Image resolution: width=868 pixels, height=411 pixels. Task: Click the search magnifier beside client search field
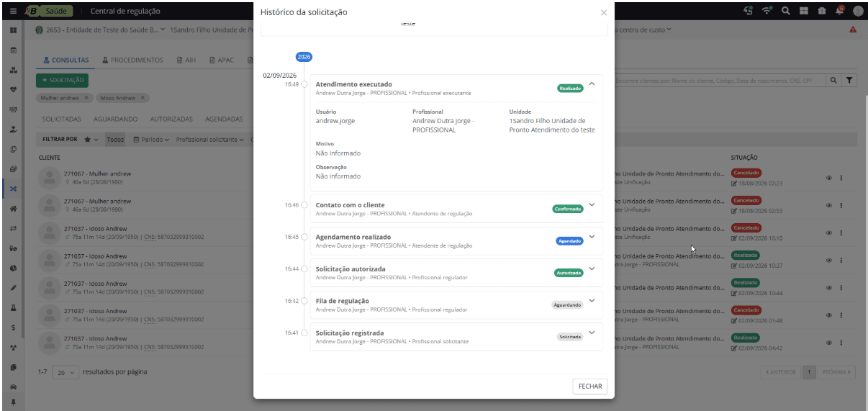click(833, 81)
